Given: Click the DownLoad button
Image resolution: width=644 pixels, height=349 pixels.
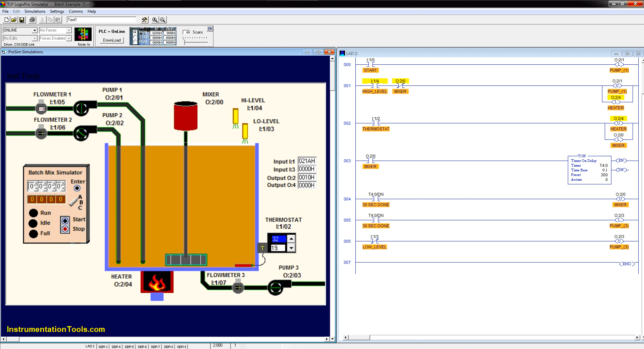Looking at the screenshot, I should point(111,40).
